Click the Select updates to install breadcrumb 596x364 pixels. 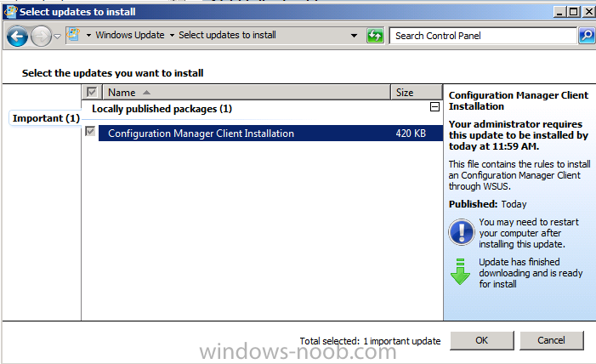pos(227,35)
